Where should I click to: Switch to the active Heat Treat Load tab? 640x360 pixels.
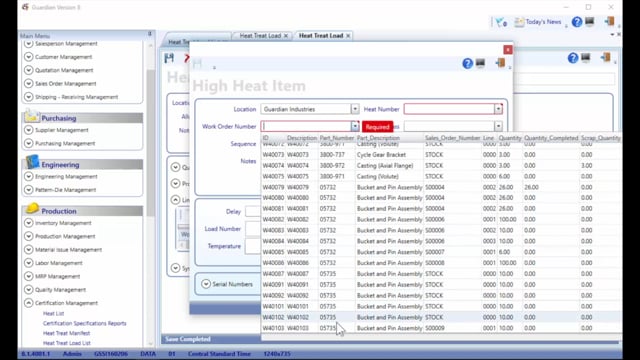point(321,36)
